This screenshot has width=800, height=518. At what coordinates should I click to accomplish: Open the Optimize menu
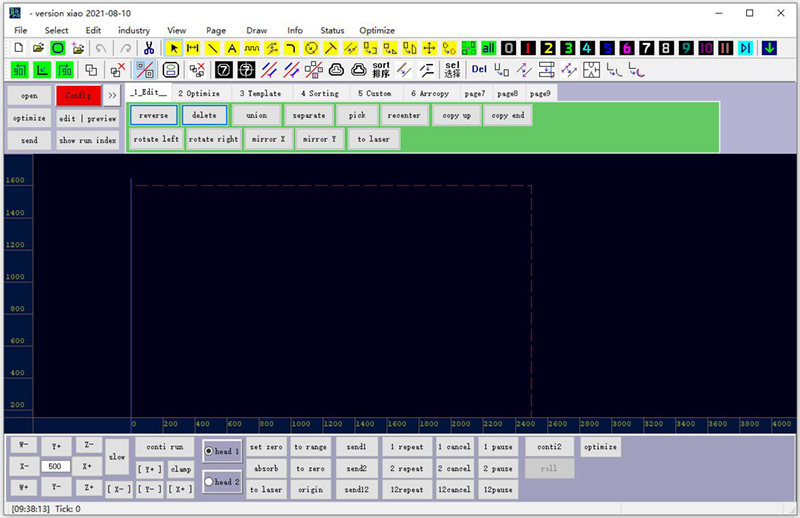coord(377,30)
